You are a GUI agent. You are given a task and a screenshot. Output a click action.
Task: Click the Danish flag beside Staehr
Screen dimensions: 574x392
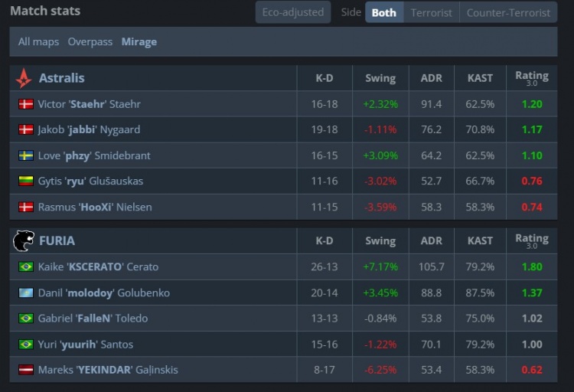pos(26,104)
